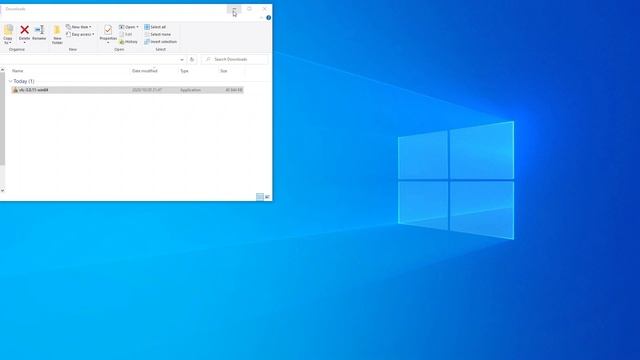640x360 pixels.
Task: Open the New item dropdown
Action: [79, 27]
